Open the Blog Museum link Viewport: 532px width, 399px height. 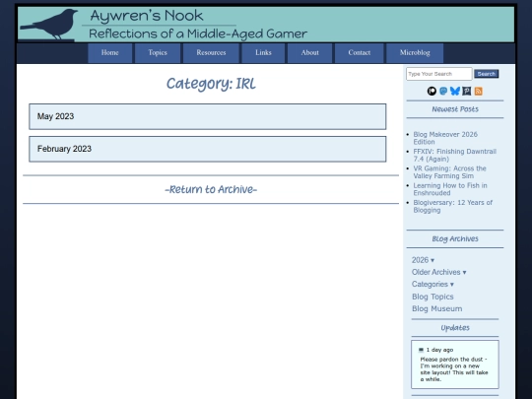[437, 308]
